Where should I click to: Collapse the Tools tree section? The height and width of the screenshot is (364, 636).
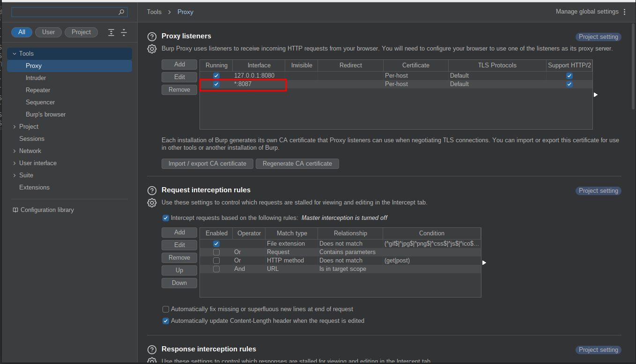(x=15, y=54)
